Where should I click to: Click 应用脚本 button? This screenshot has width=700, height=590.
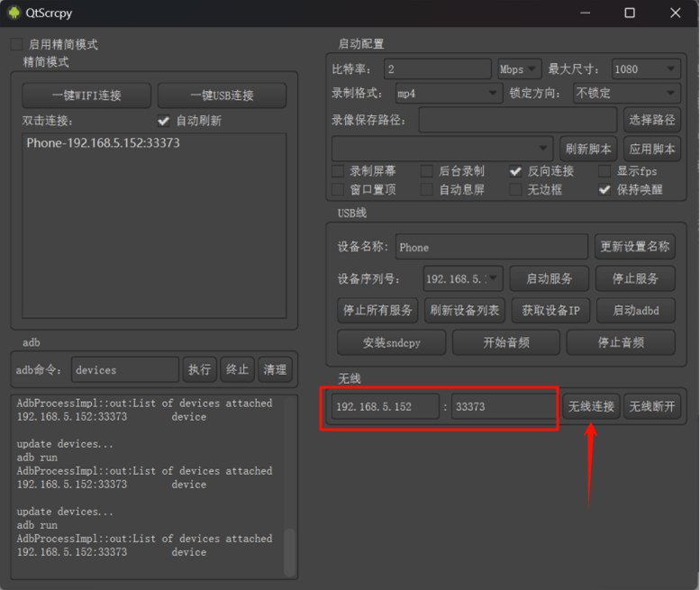click(651, 149)
